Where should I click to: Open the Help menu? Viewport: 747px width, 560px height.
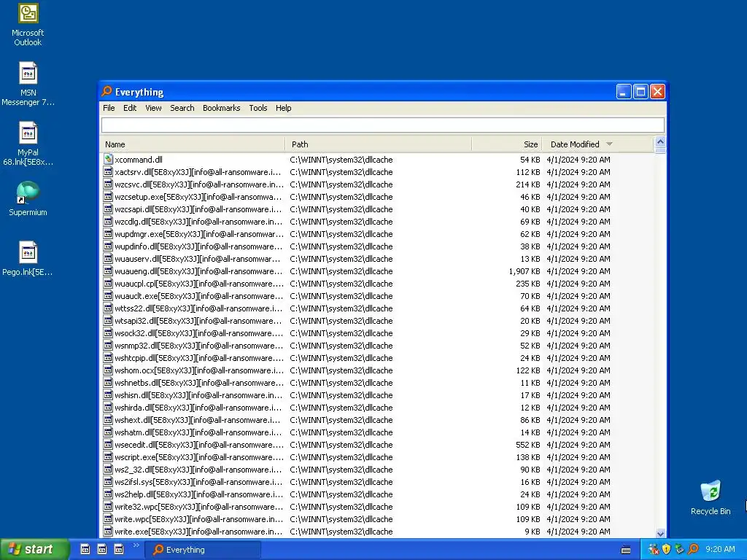(x=284, y=108)
